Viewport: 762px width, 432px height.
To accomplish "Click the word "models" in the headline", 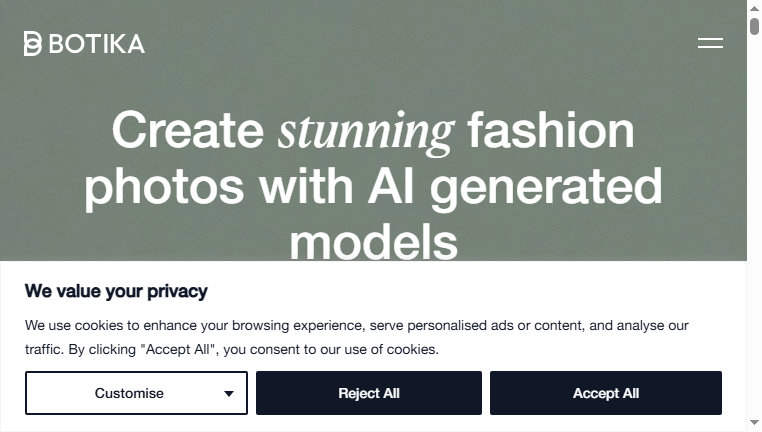I will coord(374,242).
